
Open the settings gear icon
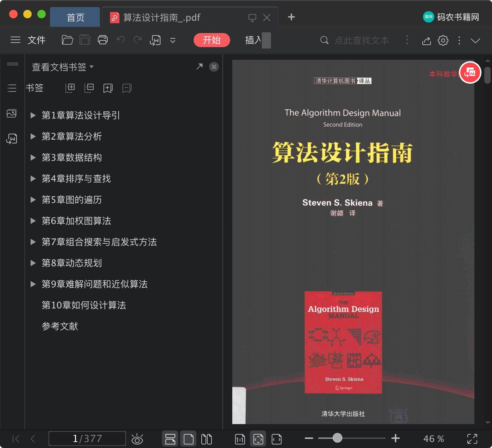point(443,40)
